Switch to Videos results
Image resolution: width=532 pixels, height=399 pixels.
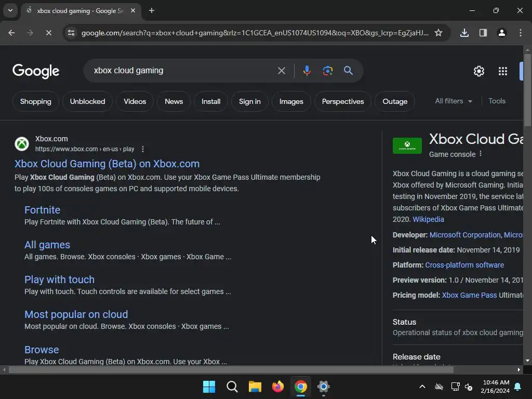pyautogui.click(x=135, y=101)
